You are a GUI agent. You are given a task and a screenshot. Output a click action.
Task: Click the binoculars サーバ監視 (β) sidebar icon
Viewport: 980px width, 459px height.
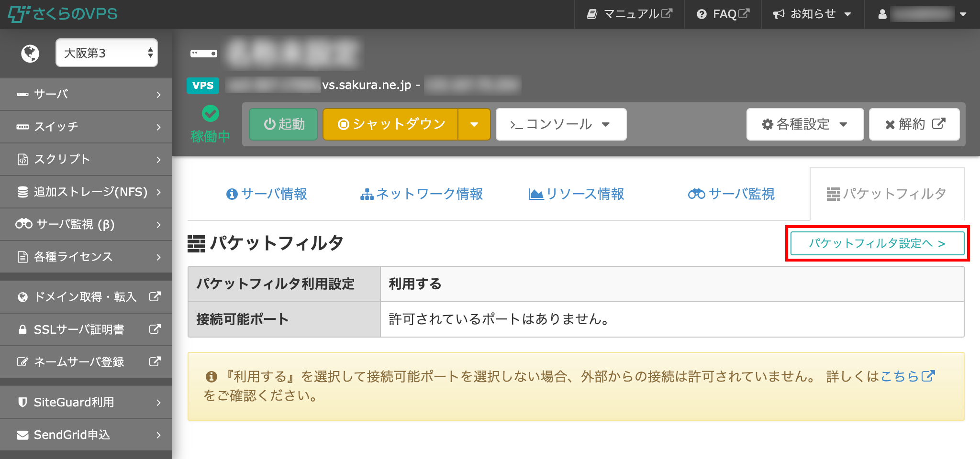click(x=23, y=224)
